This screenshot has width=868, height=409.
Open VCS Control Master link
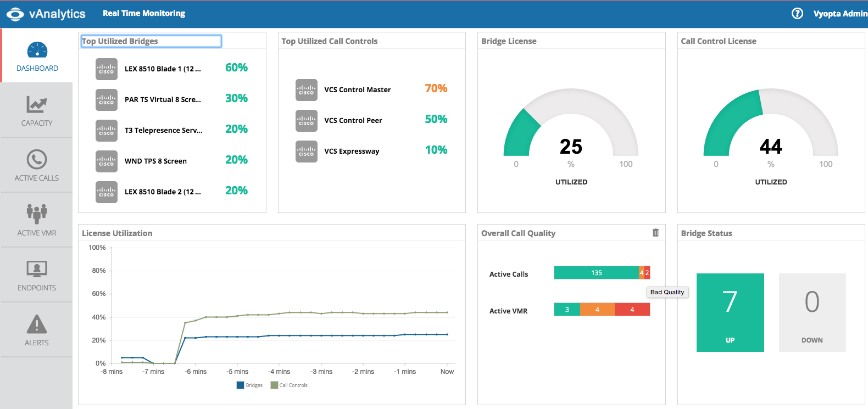coord(358,89)
